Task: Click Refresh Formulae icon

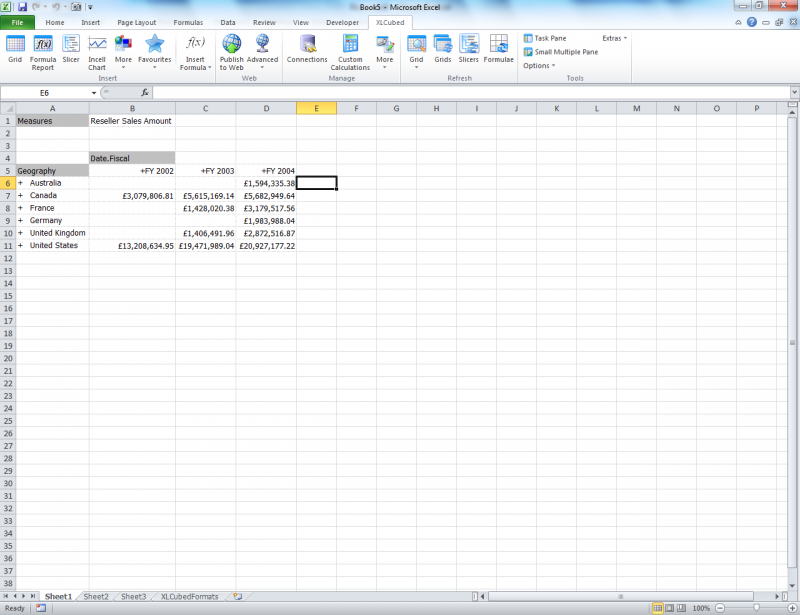Action: [498, 49]
